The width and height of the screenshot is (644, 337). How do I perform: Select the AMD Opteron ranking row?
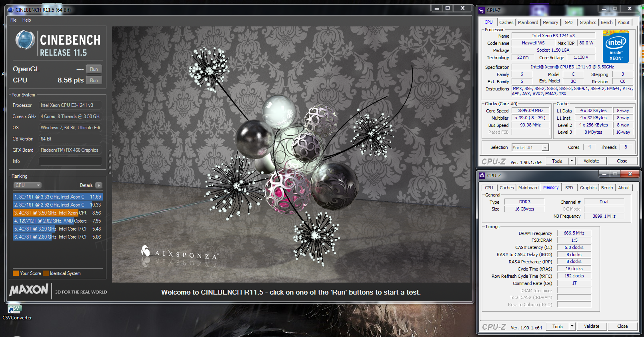(58, 221)
